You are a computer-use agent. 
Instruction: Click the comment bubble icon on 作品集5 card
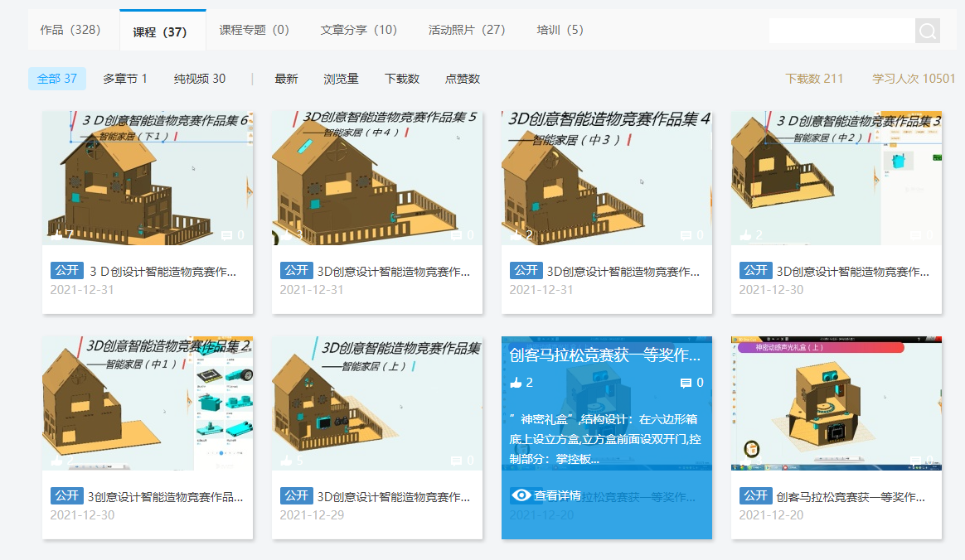tap(455, 235)
